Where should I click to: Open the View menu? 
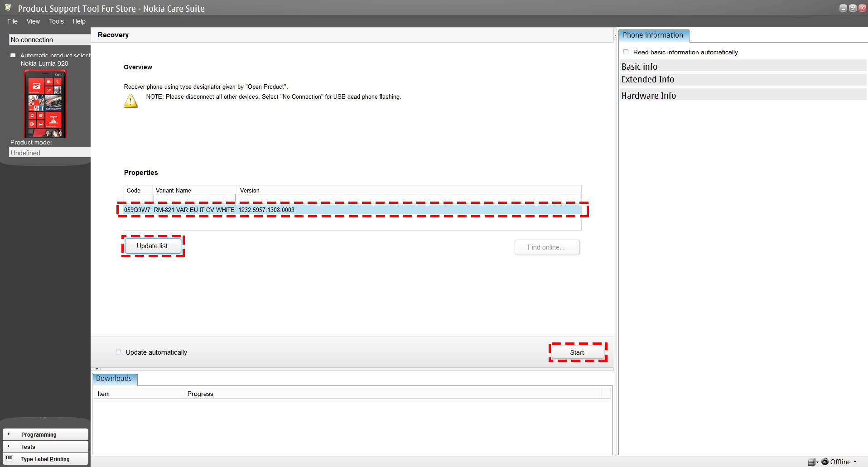(33, 21)
